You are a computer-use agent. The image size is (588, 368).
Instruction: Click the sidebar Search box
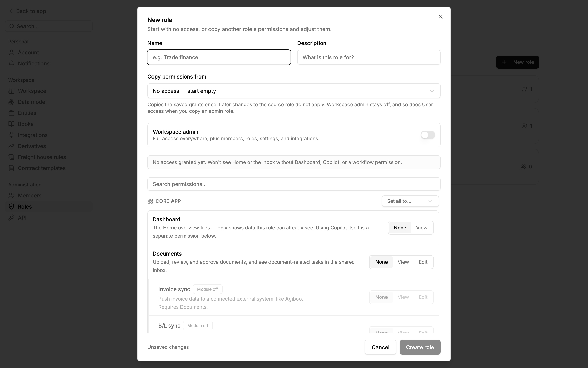point(49,26)
